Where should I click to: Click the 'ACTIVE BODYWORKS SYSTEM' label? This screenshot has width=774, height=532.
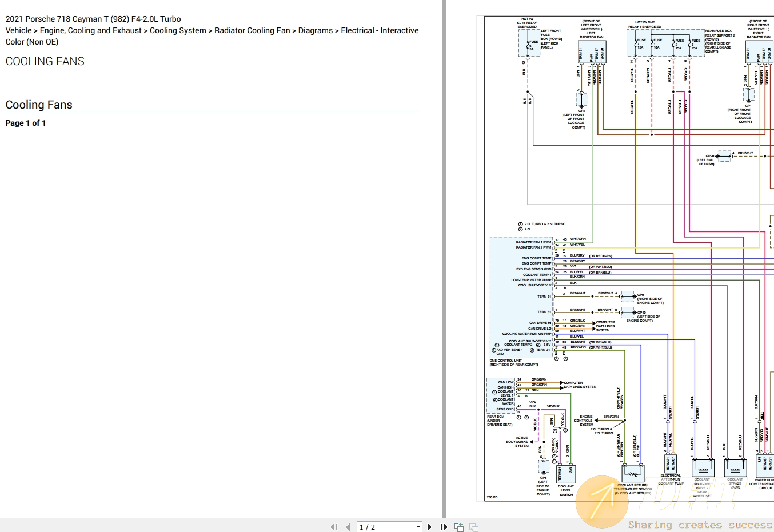point(517,442)
